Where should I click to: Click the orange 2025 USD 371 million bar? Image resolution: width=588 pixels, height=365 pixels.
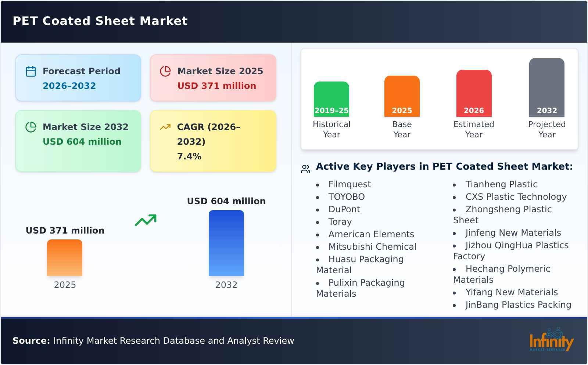64,259
